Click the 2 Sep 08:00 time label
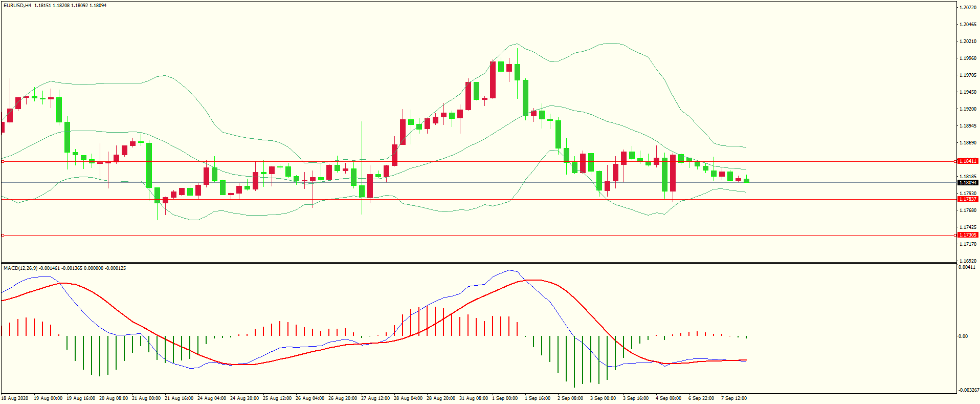This screenshot has width=980, height=404. click(570, 398)
